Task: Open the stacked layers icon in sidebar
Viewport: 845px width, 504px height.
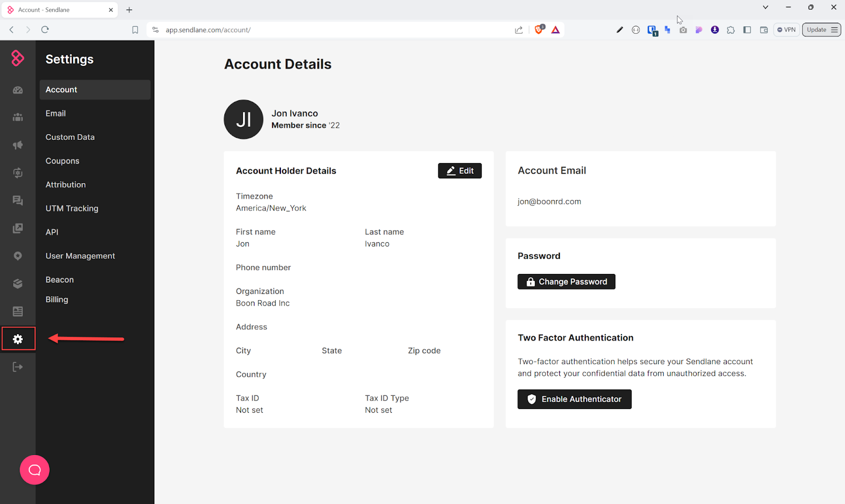Action: coord(17,284)
